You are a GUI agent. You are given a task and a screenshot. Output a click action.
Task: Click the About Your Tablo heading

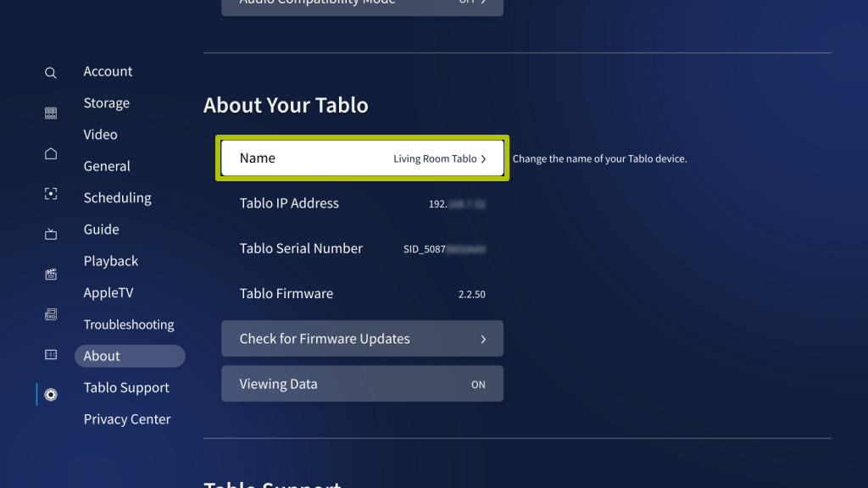(x=286, y=105)
